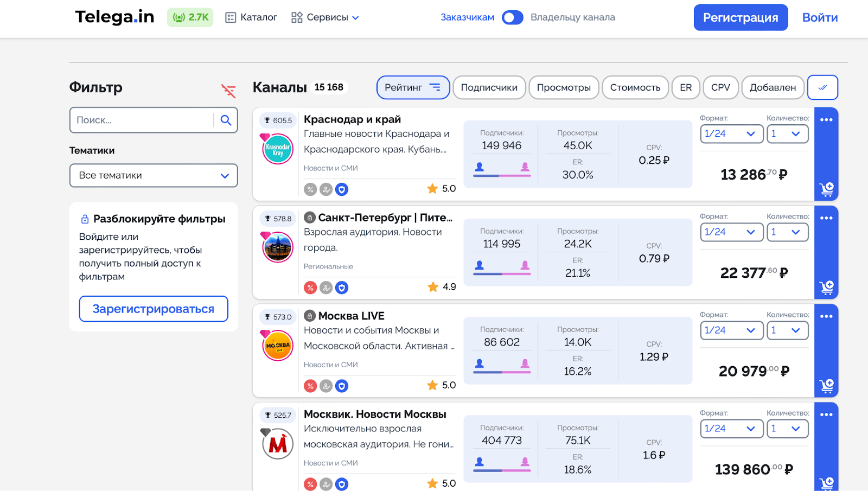This screenshot has width=868, height=491.
Task: Add Краснодар и край to cart
Action: (x=826, y=189)
